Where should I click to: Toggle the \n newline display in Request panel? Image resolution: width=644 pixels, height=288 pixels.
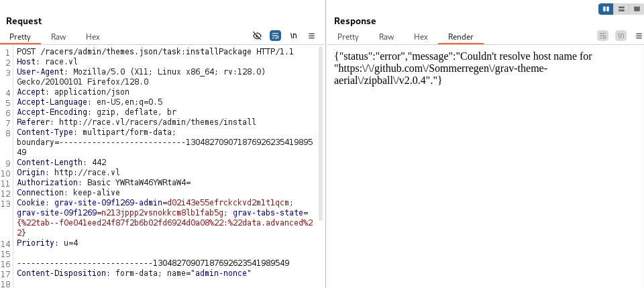(x=294, y=36)
